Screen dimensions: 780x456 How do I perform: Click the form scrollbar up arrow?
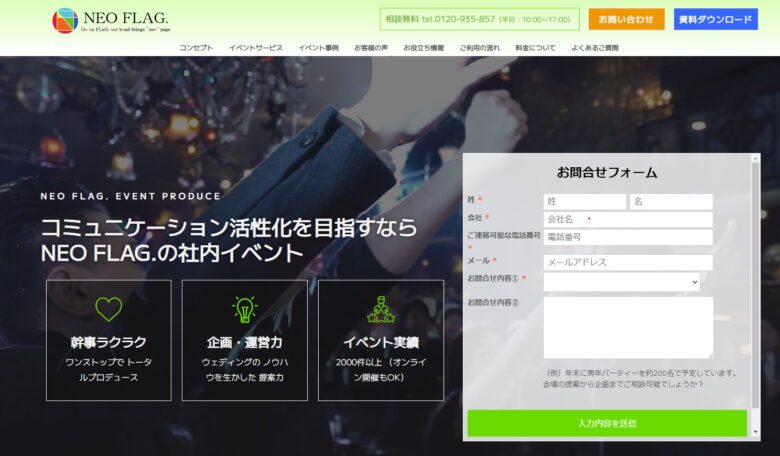tap(756, 158)
